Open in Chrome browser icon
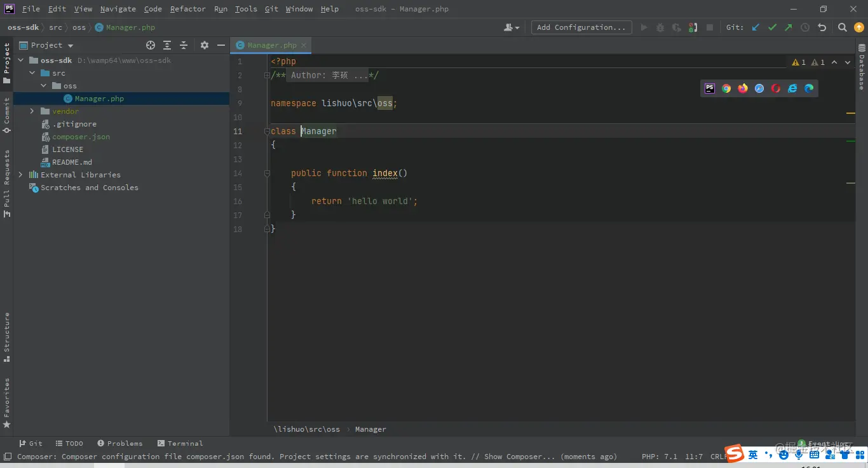Viewport: 868px width, 468px height. pyautogui.click(x=726, y=88)
